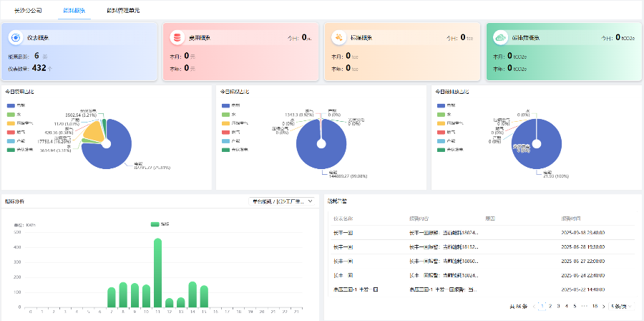Click the 指标分析 panel title
This screenshot has width=644, height=321.
coord(15,201)
